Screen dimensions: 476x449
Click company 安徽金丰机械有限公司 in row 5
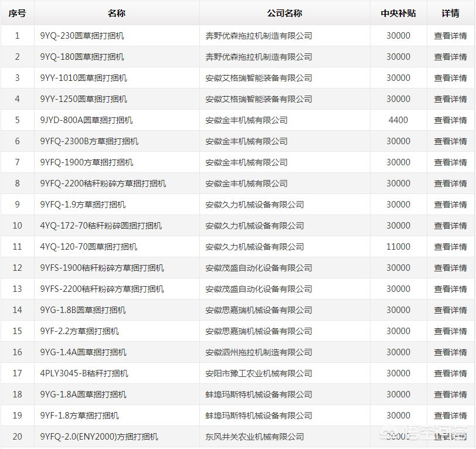coord(246,120)
